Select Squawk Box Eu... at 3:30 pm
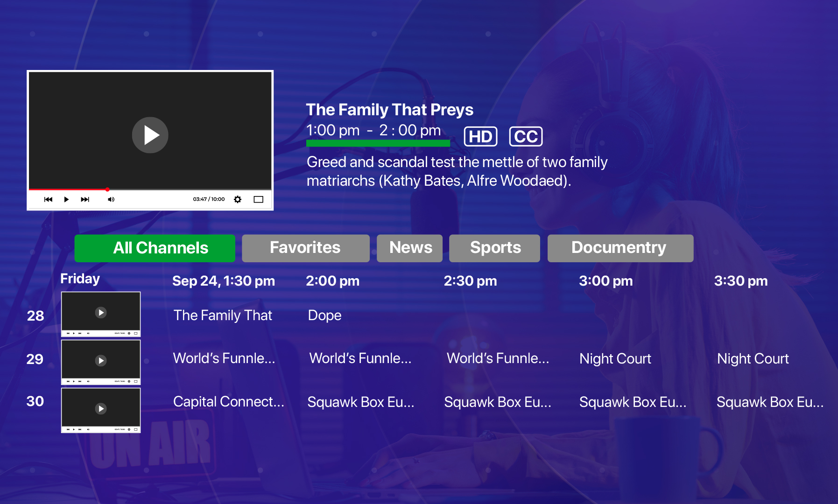Screen dimensions: 838x504 pos(770,402)
